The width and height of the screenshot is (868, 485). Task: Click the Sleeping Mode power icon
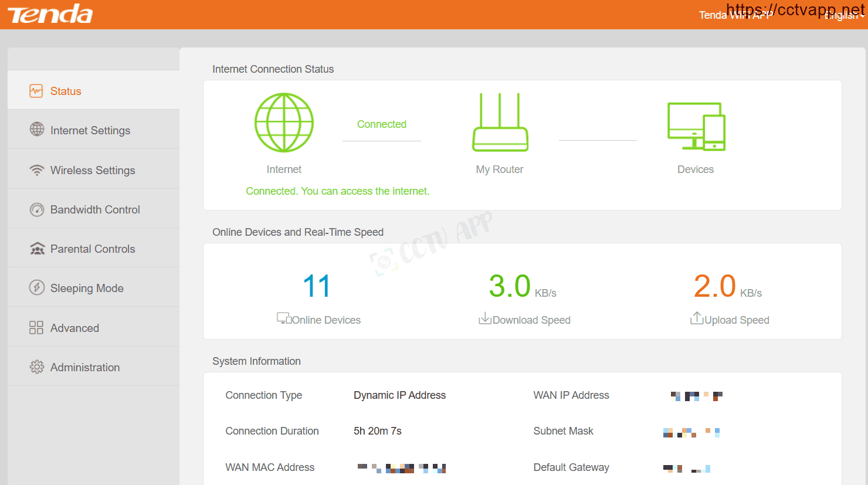point(37,287)
